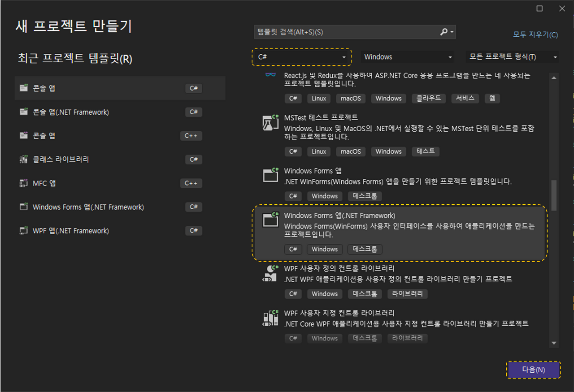Click the scrollbar down arrow

pyautogui.click(x=554, y=343)
